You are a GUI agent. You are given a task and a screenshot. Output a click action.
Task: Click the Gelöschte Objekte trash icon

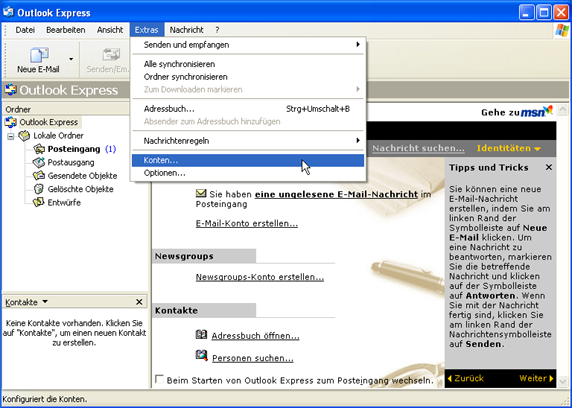point(39,189)
